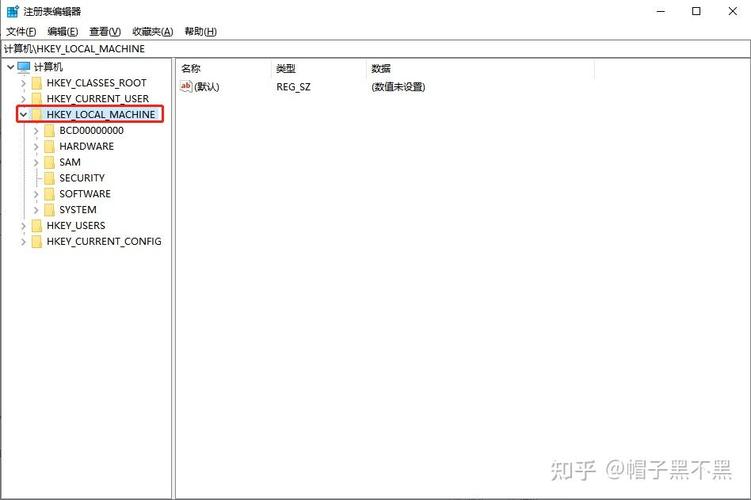
Task: Click the 名称 column header
Action: coord(223,68)
